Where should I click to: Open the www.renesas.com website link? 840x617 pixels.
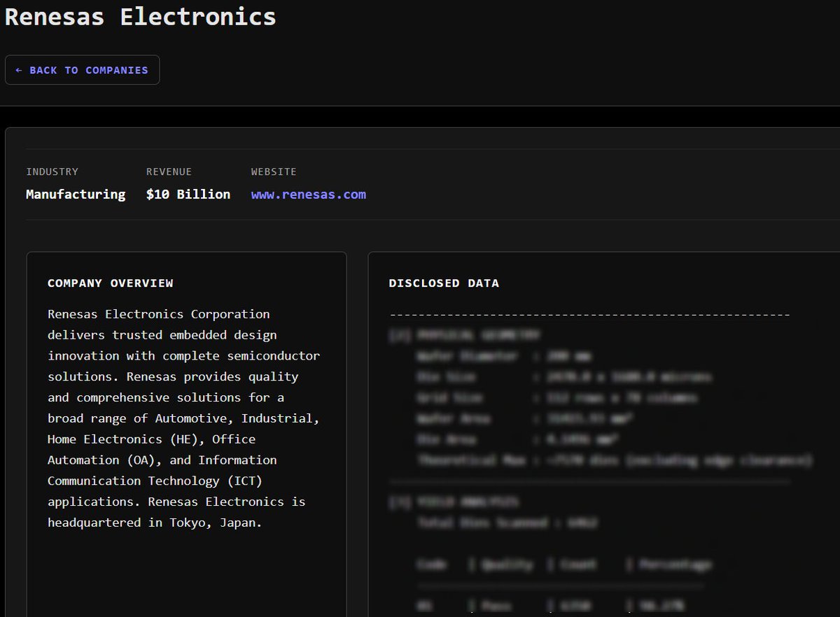308,194
